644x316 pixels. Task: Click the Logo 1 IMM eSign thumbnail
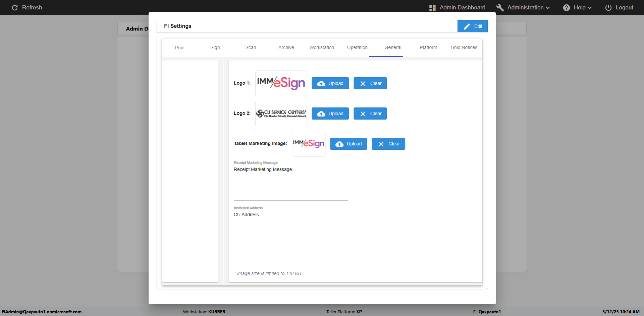tap(281, 83)
